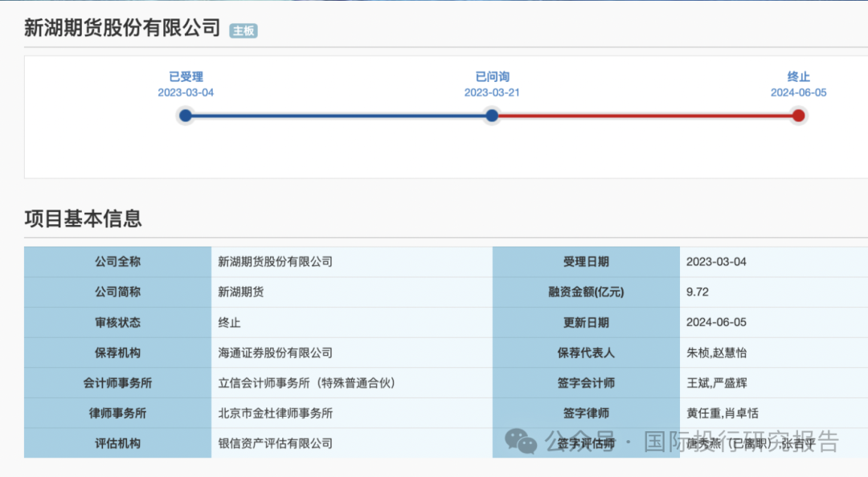This screenshot has height=477, width=868.
Task: Click the 保荐代表人 header cell
Action: coord(586,353)
